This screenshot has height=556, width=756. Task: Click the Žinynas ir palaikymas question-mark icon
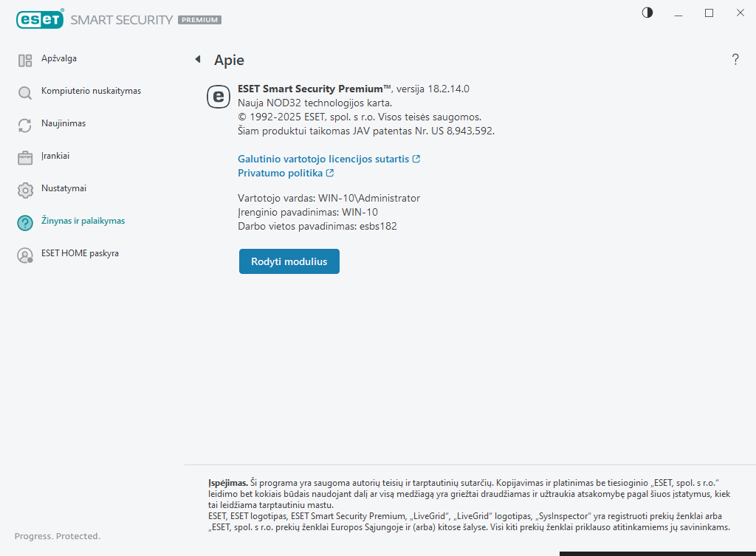(25, 223)
